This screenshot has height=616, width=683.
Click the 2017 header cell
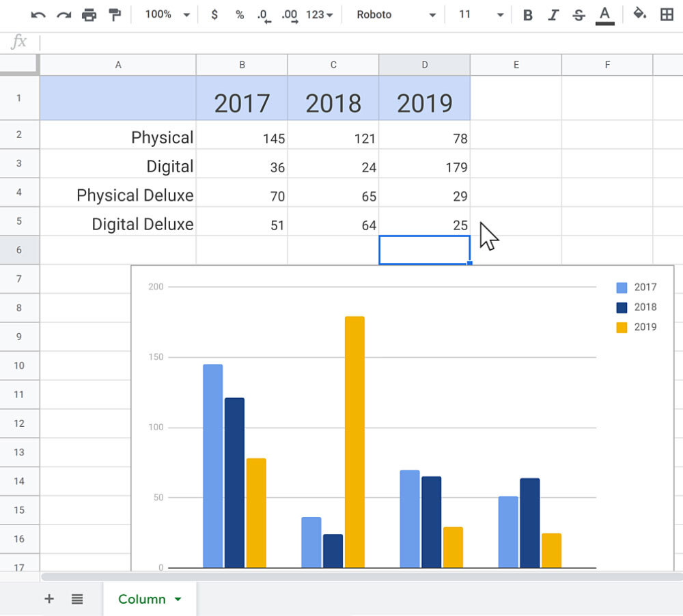[242, 98]
